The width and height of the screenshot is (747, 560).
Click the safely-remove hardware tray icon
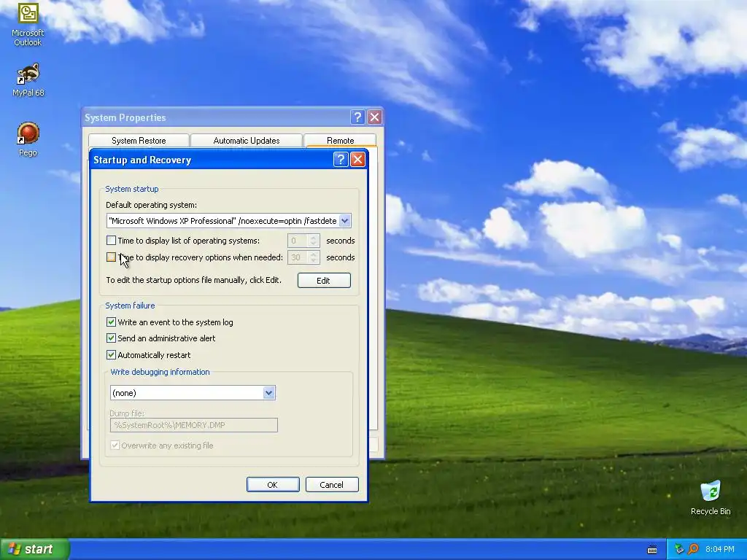pyautogui.click(x=679, y=549)
